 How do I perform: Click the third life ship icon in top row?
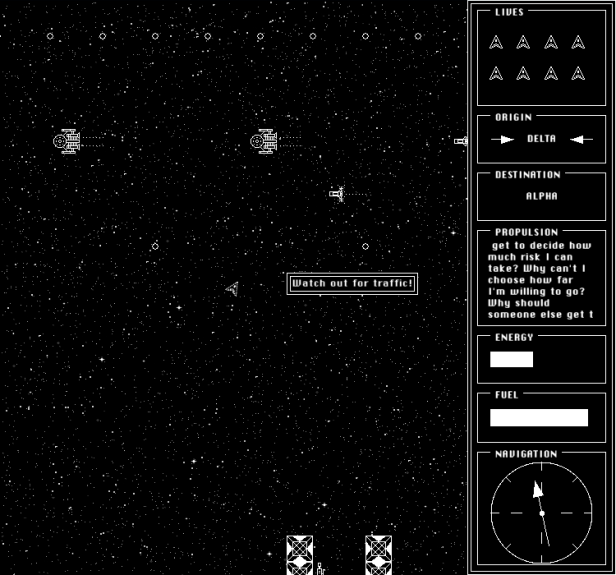[x=551, y=42]
